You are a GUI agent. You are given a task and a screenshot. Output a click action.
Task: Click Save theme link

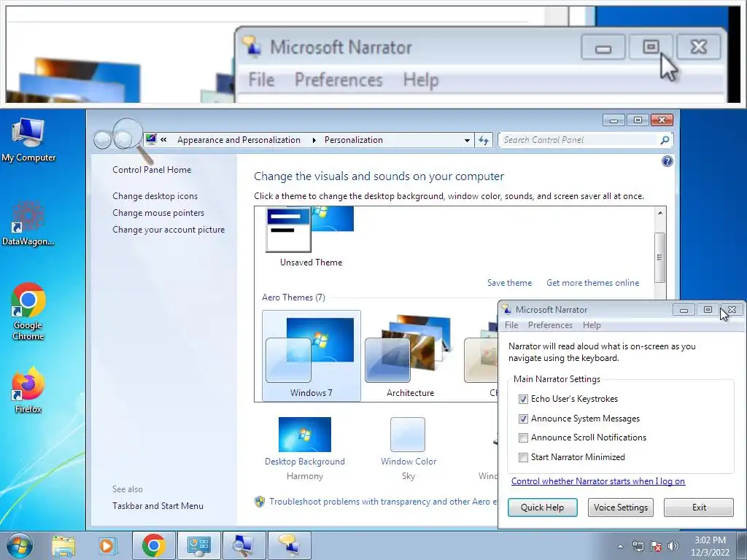click(x=509, y=283)
